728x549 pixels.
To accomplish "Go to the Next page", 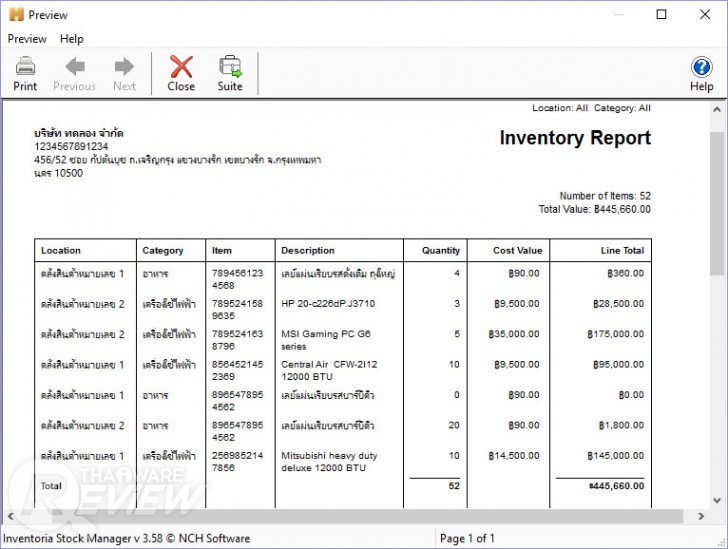I will (124, 74).
